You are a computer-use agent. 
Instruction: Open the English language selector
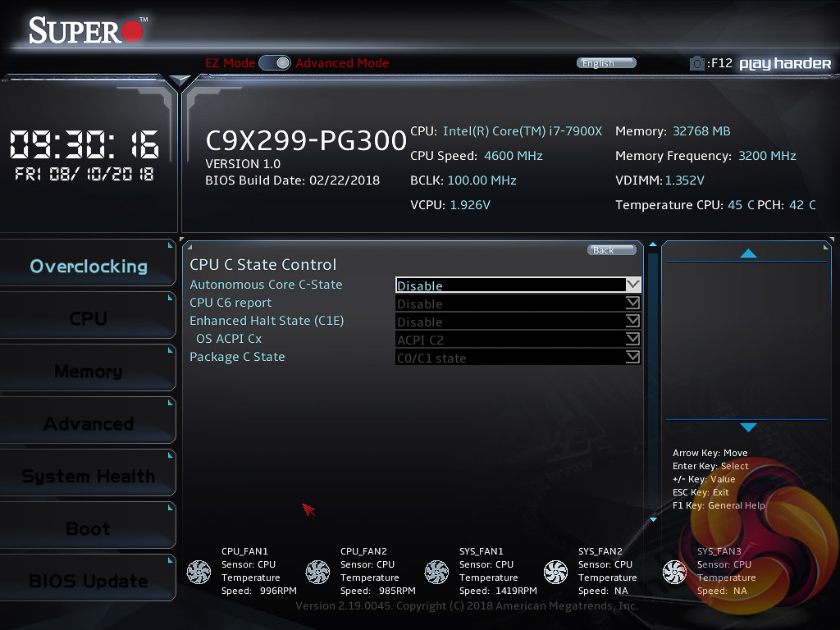606,62
